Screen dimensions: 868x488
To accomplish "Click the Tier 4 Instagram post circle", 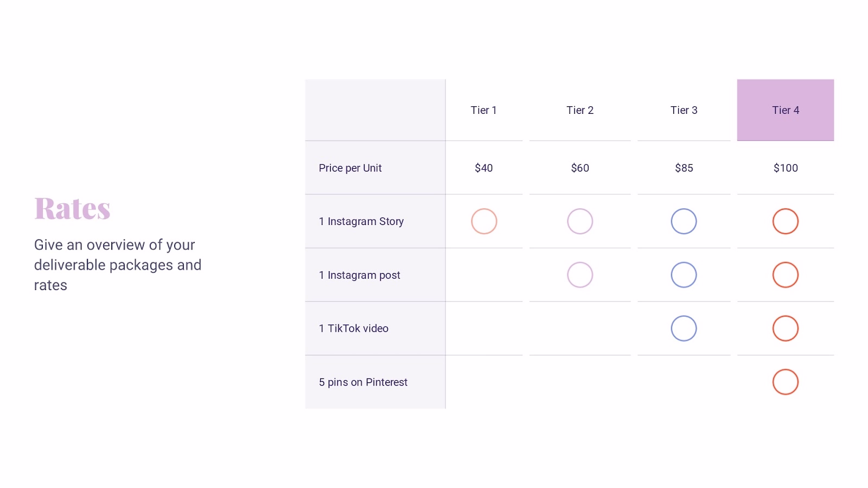I will 785,275.
